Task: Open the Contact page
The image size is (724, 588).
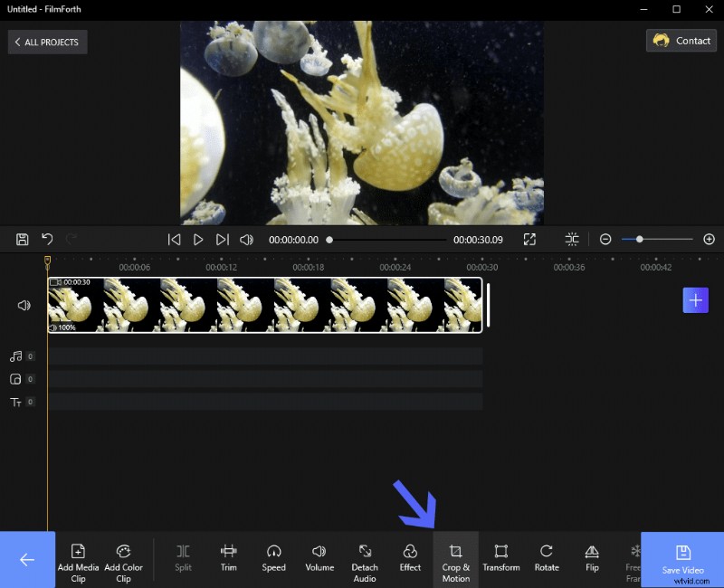Action: (681, 40)
